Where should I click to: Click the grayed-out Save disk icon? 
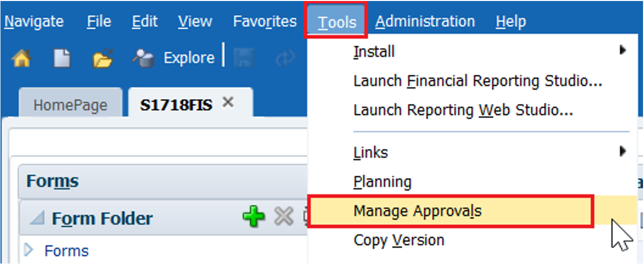[x=244, y=59]
